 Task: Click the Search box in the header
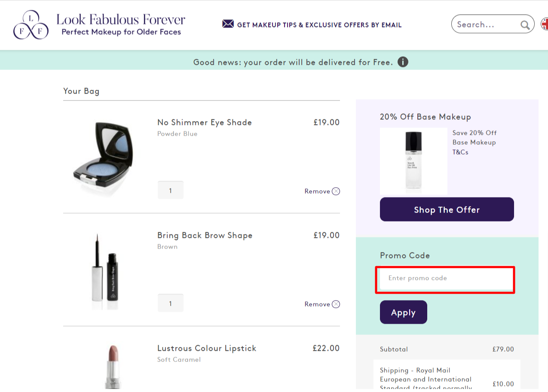click(x=486, y=24)
